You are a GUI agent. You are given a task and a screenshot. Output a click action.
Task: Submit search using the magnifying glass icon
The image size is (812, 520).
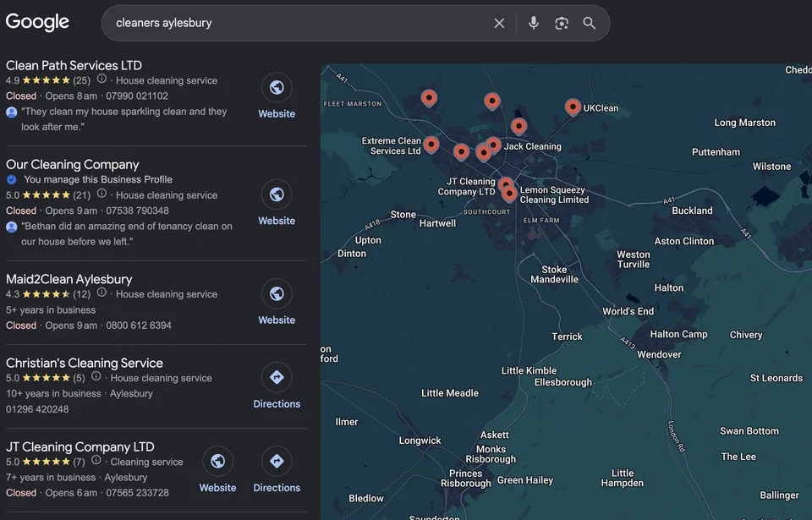590,24
